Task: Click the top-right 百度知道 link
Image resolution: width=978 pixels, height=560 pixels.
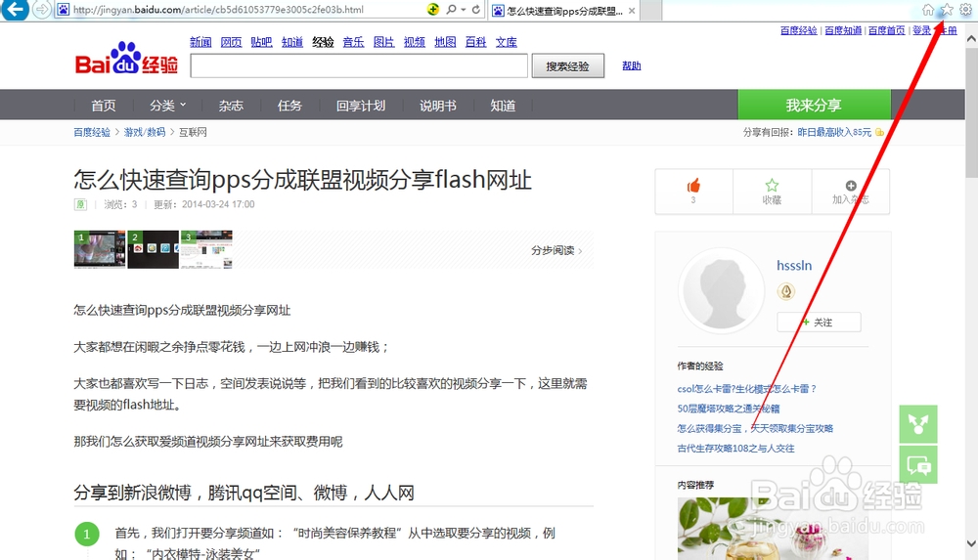Action: point(843,30)
